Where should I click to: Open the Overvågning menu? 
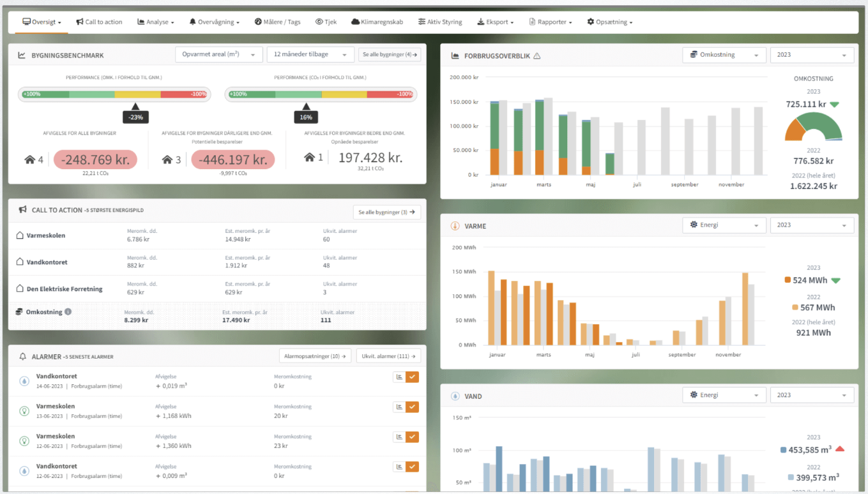pos(214,22)
